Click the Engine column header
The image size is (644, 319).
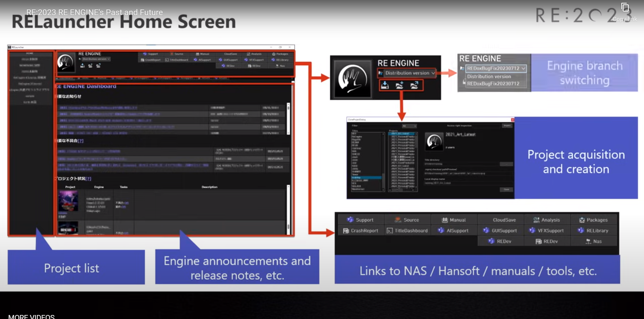tap(99, 187)
